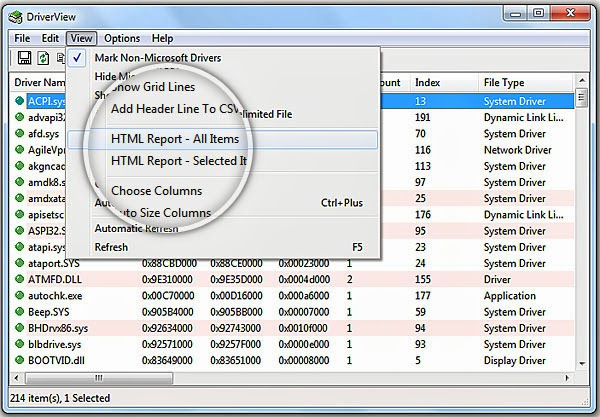Click the Save Selected Items floppy icon
Viewport: 600px width, 417px height.
[x=24, y=58]
